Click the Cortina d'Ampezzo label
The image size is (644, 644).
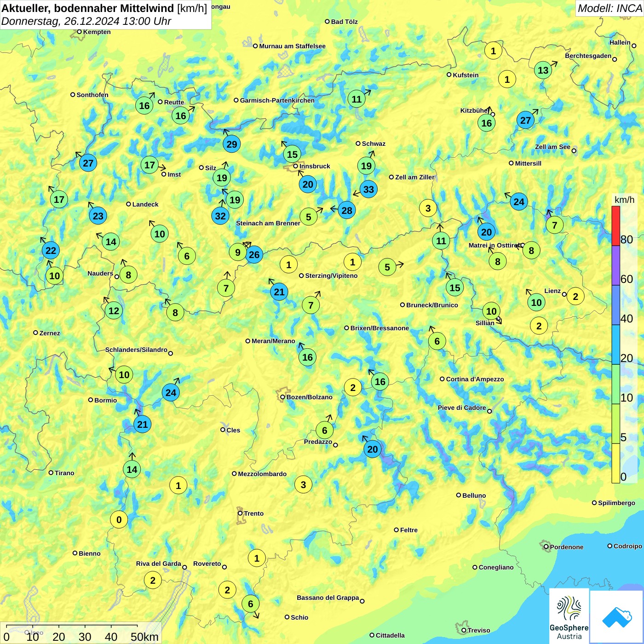(x=475, y=379)
